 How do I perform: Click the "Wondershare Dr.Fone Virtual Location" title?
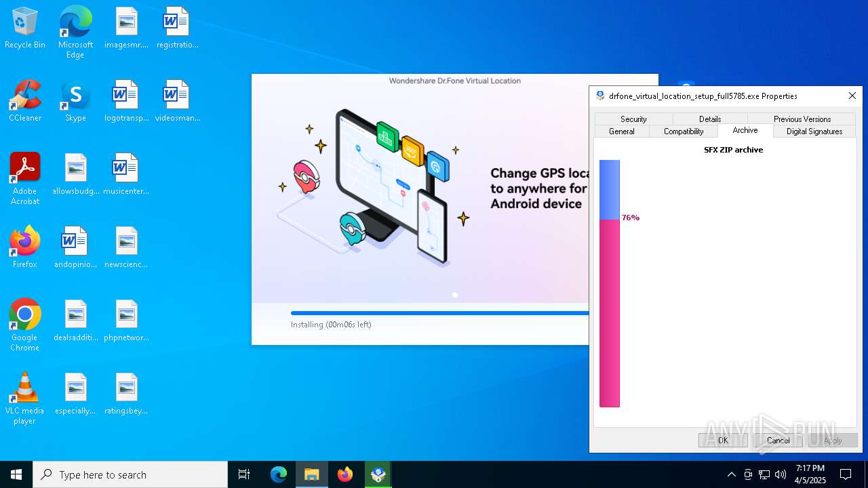coord(455,81)
